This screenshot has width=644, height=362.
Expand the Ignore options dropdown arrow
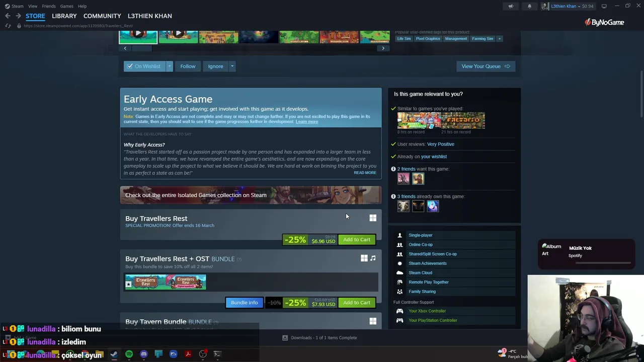click(x=232, y=66)
